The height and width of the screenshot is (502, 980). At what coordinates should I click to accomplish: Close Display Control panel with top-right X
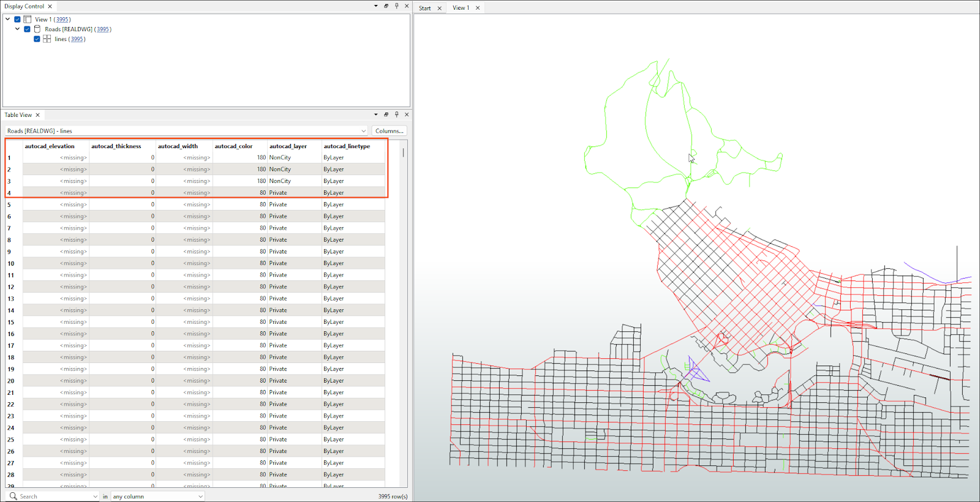coord(407,6)
